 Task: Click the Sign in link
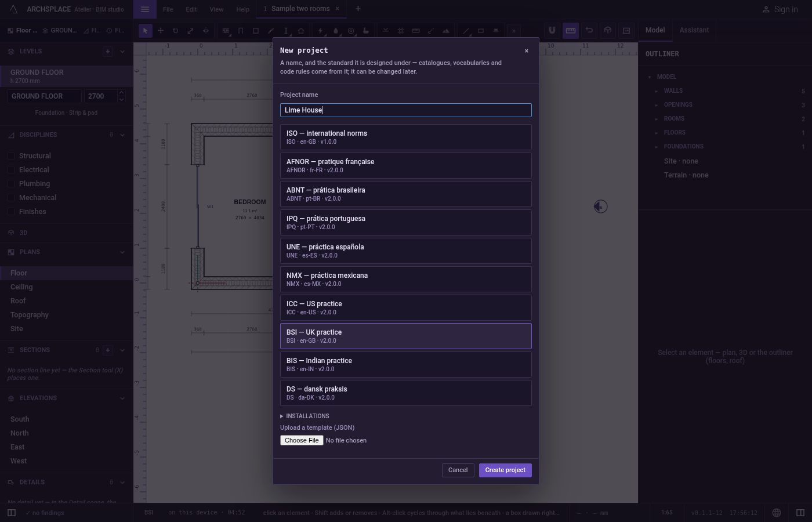780,9
